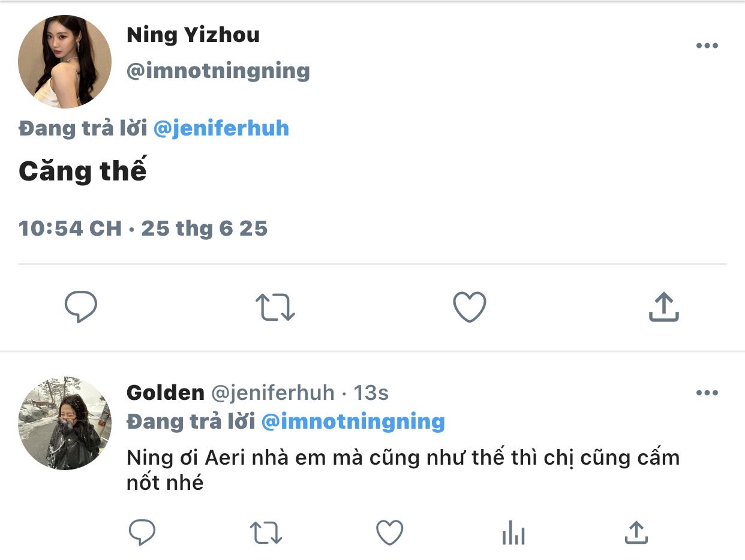Visit Ning Yizhou's profile via display name
Image resolution: width=745 pixels, height=560 pixels.
coord(193,35)
